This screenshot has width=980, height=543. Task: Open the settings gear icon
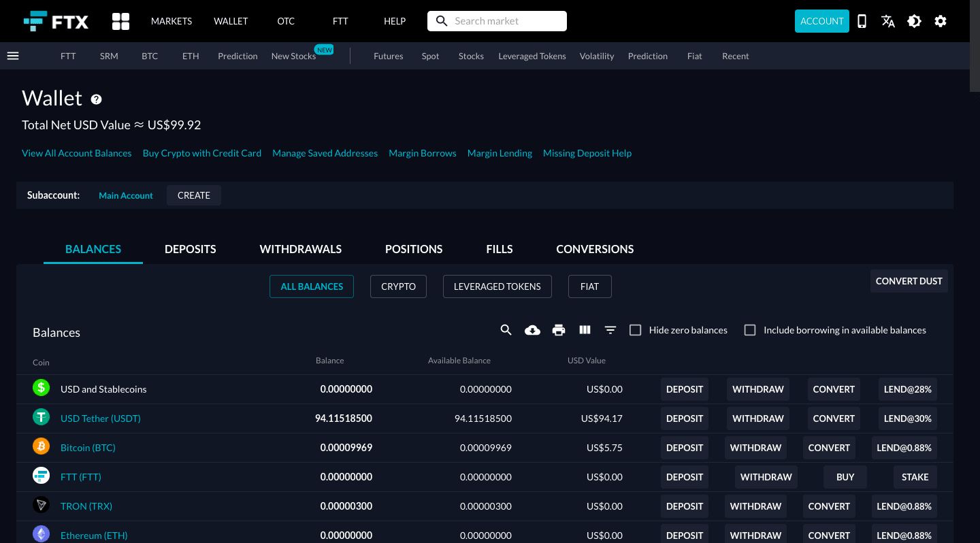pos(941,21)
